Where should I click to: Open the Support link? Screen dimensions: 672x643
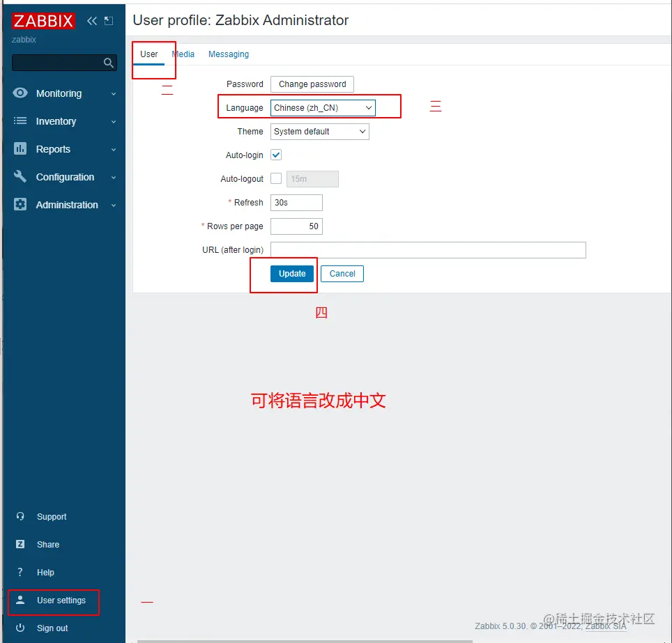52,517
